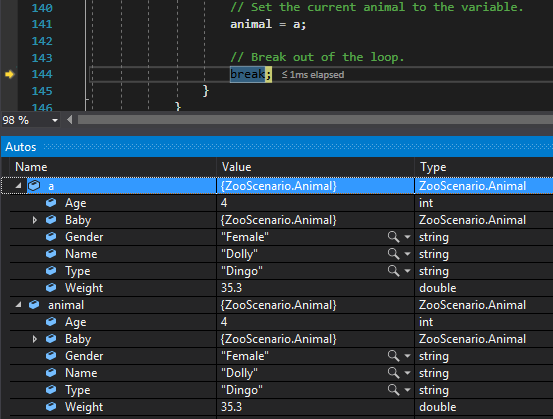The height and width of the screenshot is (419, 553).
Task: Click property icon of Type under 'animal'
Action: tap(51, 389)
